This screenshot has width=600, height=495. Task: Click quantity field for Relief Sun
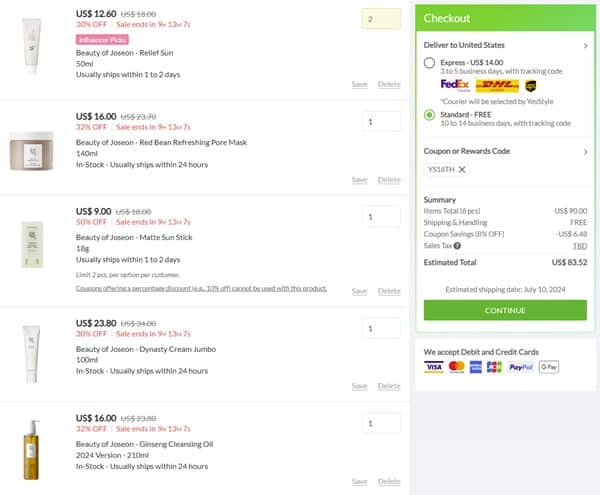pos(381,19)
